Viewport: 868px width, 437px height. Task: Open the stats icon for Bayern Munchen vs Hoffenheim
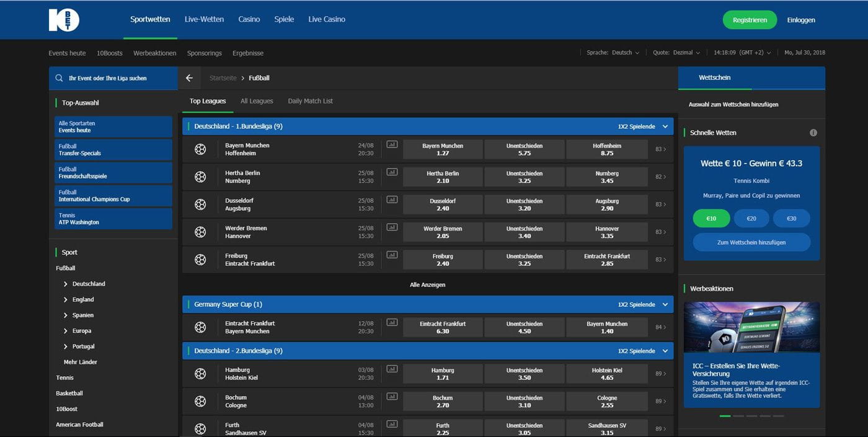pos(392,144)
